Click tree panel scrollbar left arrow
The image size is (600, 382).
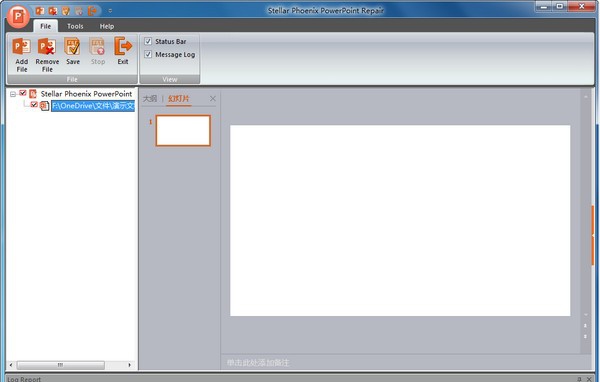11,365
